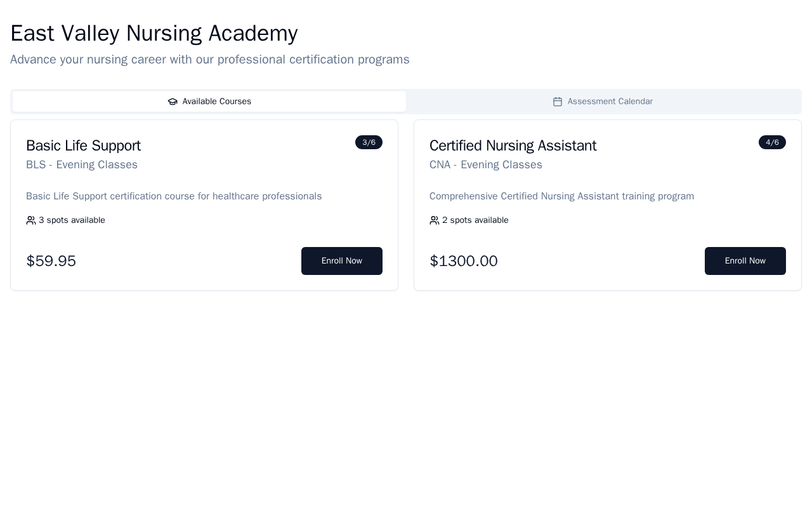
Task: Select the Basic Life Support card title
Action: (x=83, y=145)
